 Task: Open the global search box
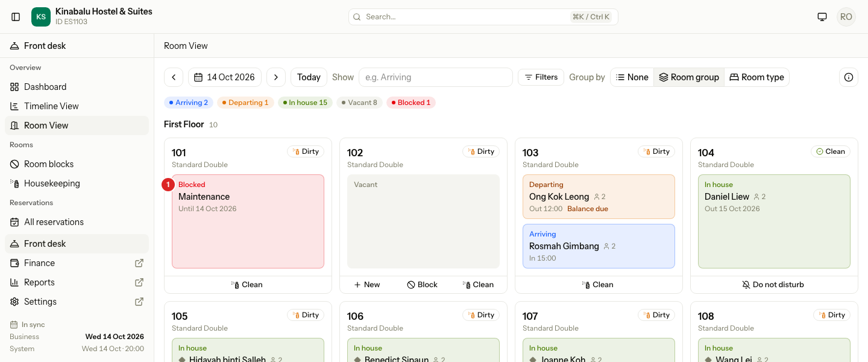(x=483, y=17)
